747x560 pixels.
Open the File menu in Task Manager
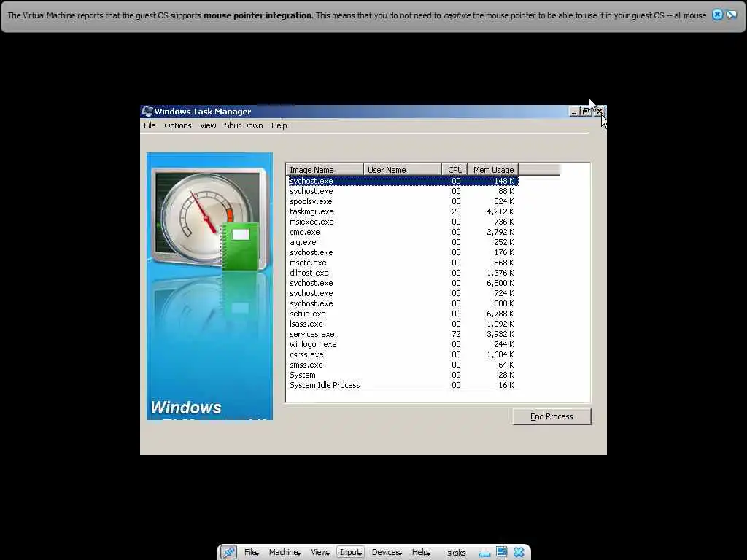[x=150, y=125]
